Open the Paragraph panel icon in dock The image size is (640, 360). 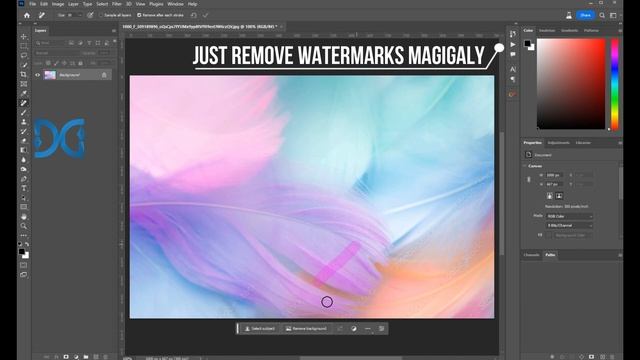point(513,79)
